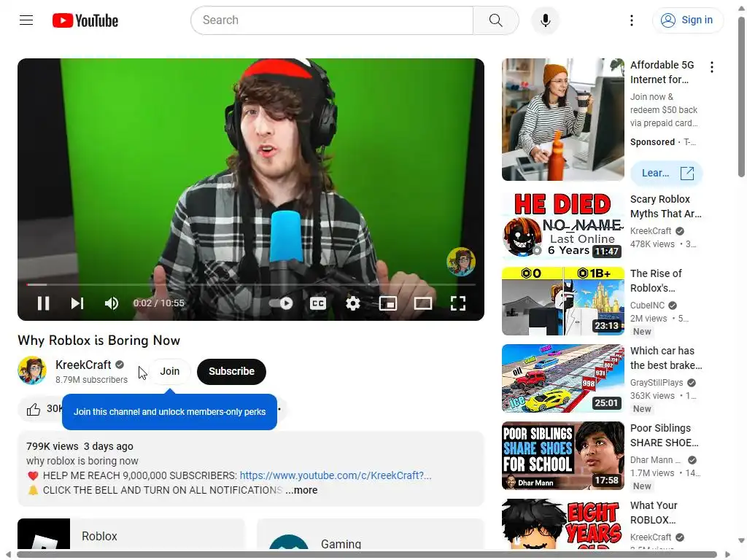747x560 pixels.
Task: Click the Sign in button
Action: pos(687,20)
